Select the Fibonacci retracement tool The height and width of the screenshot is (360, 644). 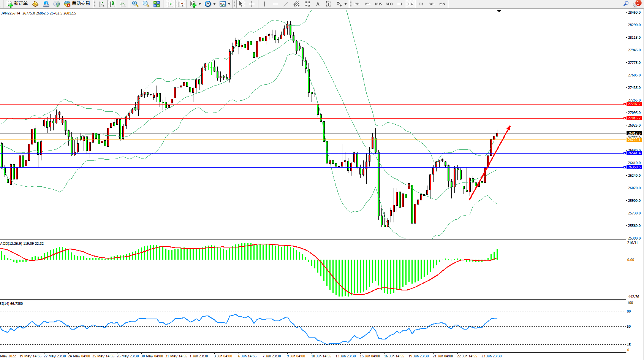point(307,4)
